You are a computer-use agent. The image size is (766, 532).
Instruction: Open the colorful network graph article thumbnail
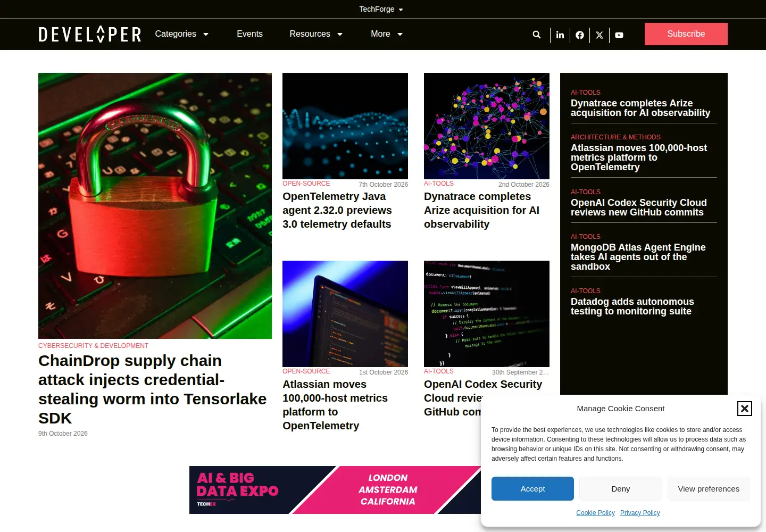click(487, 126)
